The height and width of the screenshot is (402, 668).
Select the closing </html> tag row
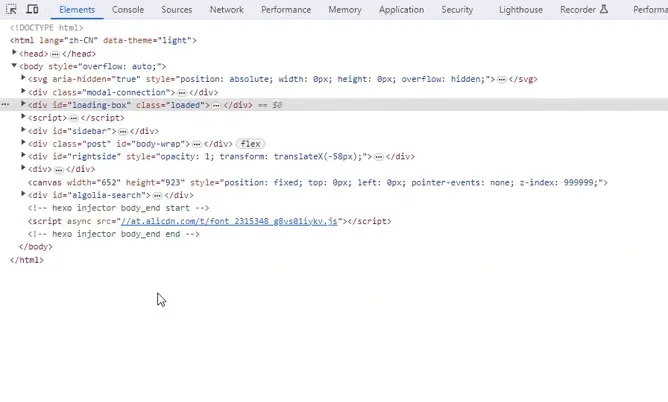point(27,260)
